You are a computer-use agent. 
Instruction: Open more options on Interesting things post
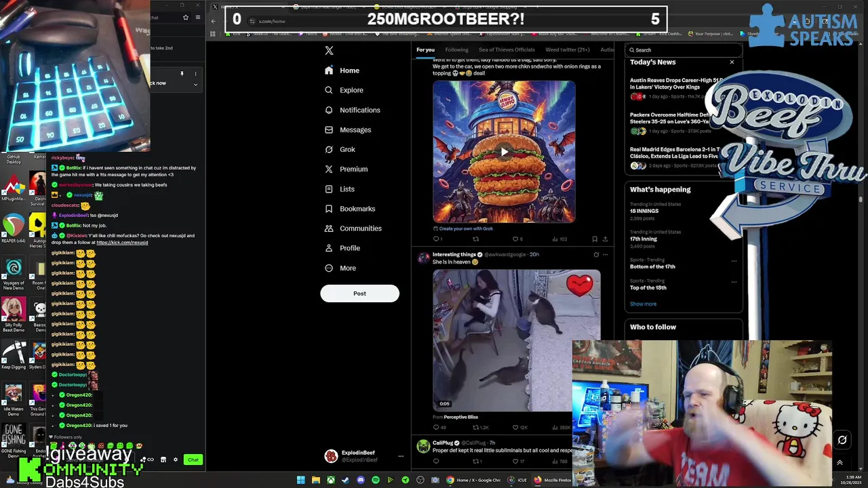pyautogui.click(x=605, y=255)
